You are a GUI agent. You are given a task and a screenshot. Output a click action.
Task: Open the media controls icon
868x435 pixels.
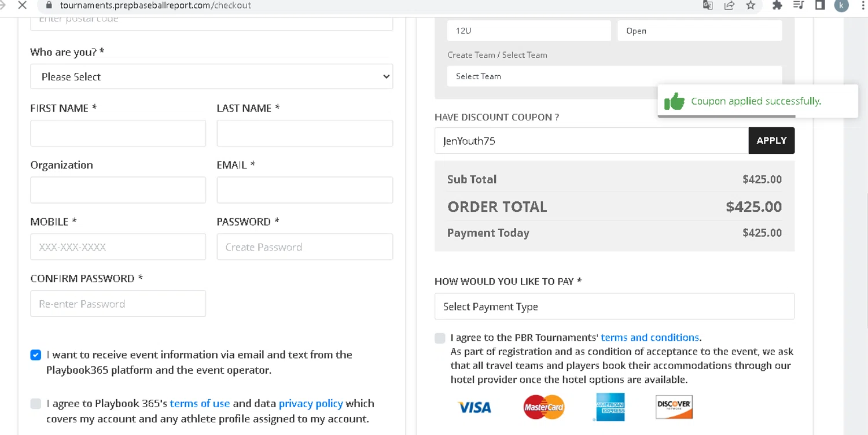point(799,5)
